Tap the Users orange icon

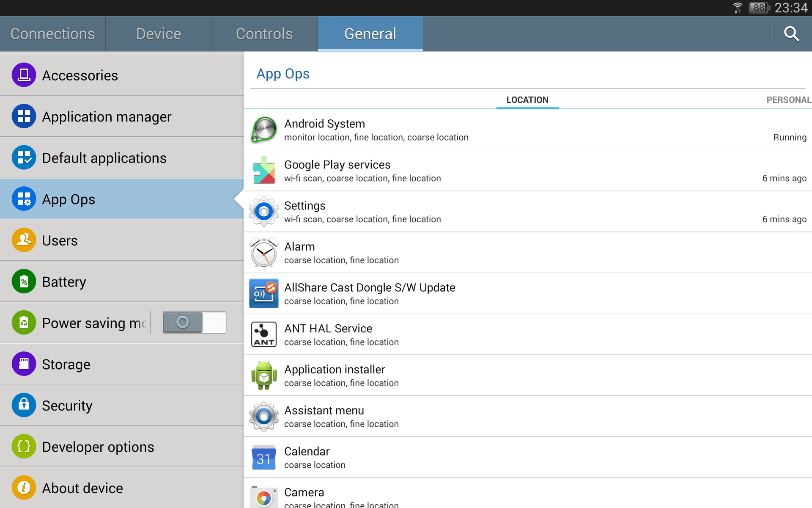(24, 240)
